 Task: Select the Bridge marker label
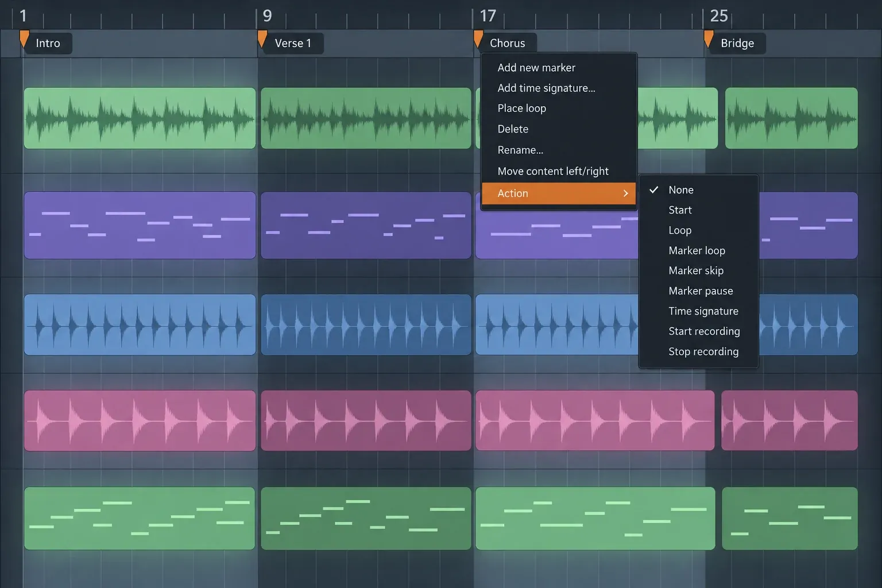pos(737,43)
